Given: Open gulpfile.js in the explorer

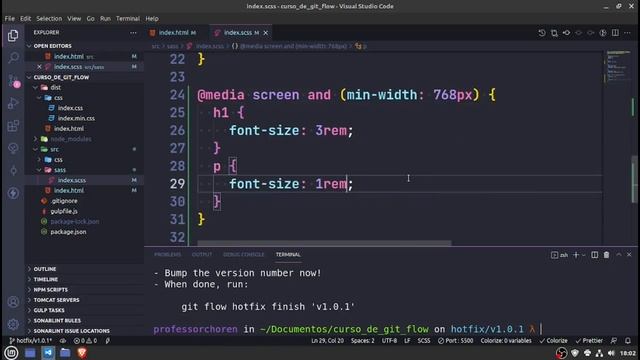Looking at the screenshot, I should click(x=64, y=211).
